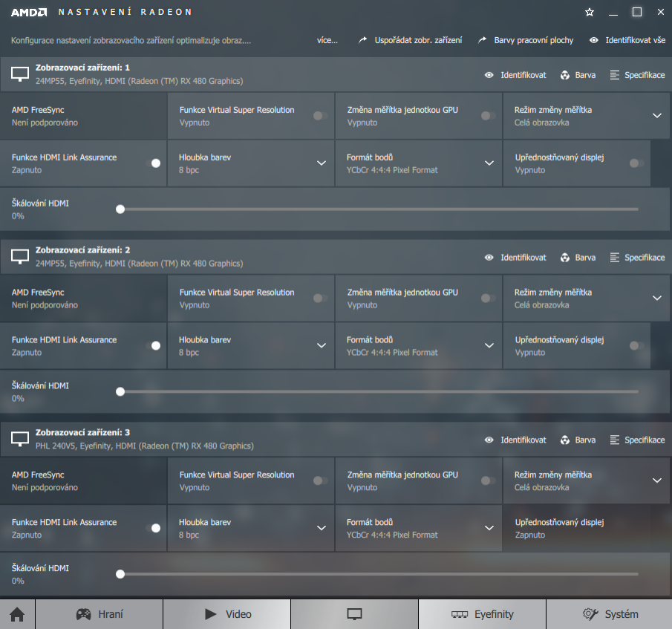
Task: Disable HDMI Link Assurance for display 1
Action: point(153,163)
